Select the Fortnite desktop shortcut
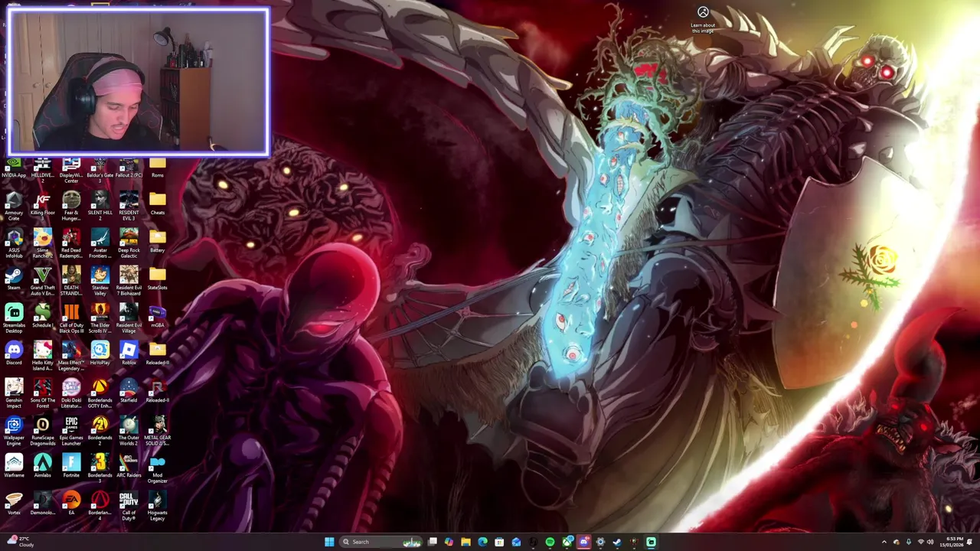Screen dimensions: 980x551 click(71, 467)
